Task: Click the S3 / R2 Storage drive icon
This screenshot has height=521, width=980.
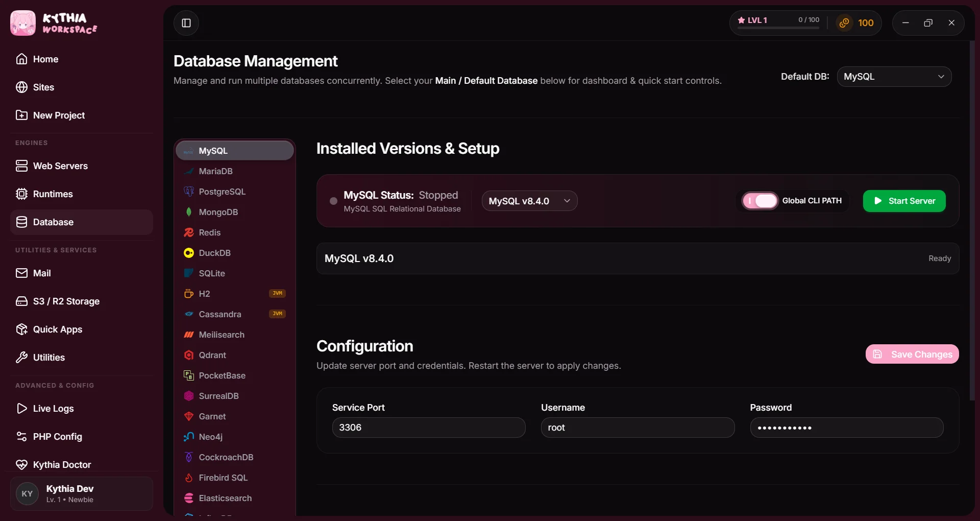Action: [21, 301]
